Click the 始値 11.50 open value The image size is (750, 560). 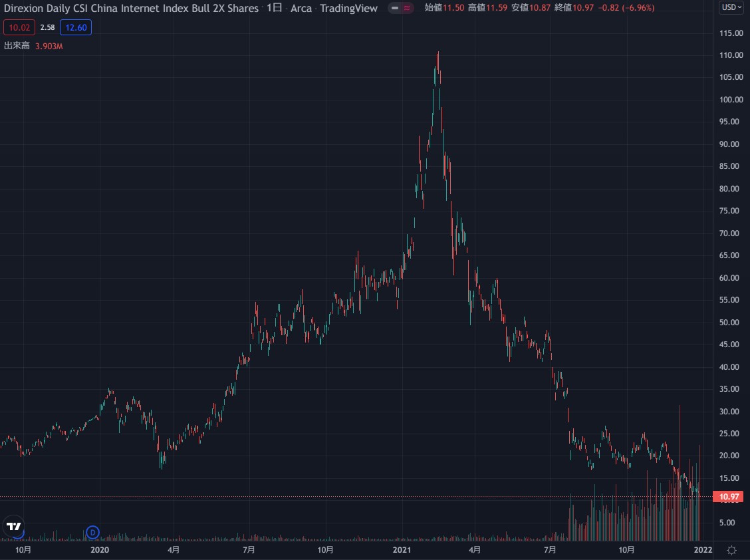[x=444, y=8]
